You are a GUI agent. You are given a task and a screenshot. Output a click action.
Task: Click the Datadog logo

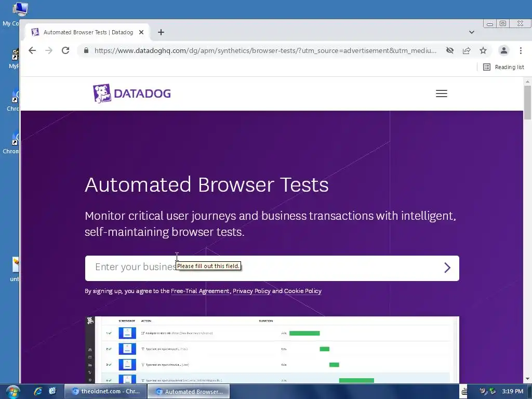[x=131, y=94]
